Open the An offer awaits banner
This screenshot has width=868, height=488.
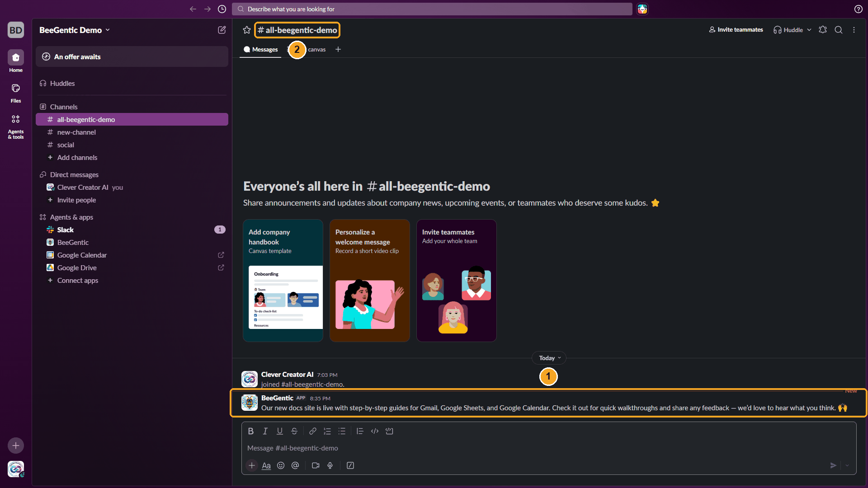[132, 56]
